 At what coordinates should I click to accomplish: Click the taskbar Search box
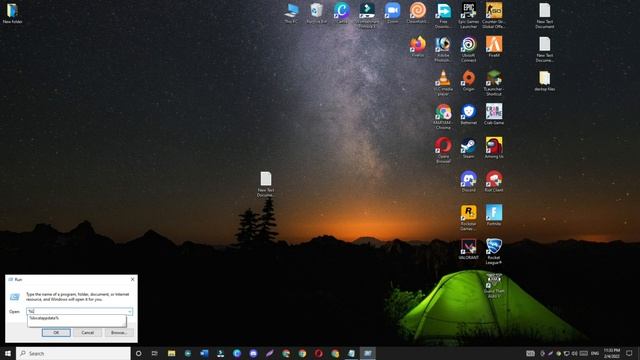(x=73, y=353)
